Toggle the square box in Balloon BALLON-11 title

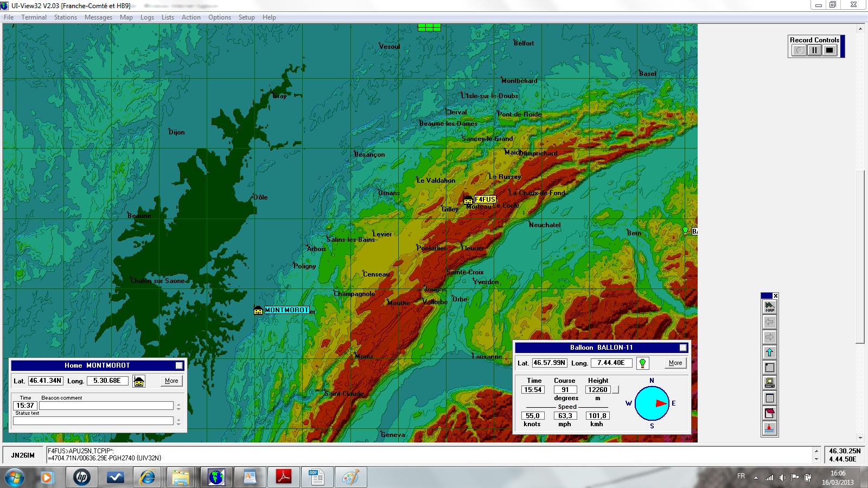point(683,348)
